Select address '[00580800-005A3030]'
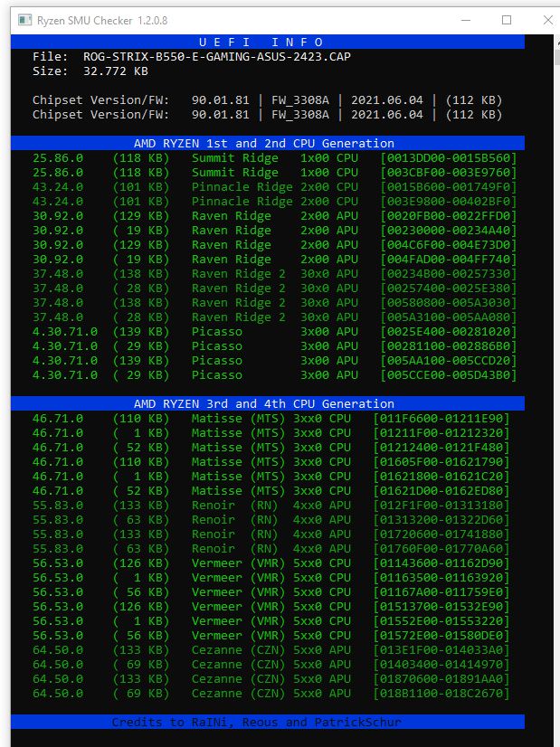The width and height of the screenshot is (560, 747). click(x=449, y=303)
